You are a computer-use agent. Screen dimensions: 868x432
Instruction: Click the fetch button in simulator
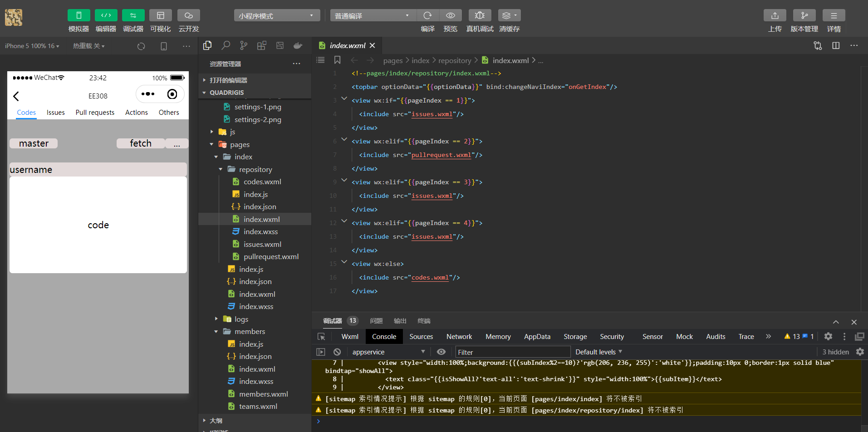point(141,143)
